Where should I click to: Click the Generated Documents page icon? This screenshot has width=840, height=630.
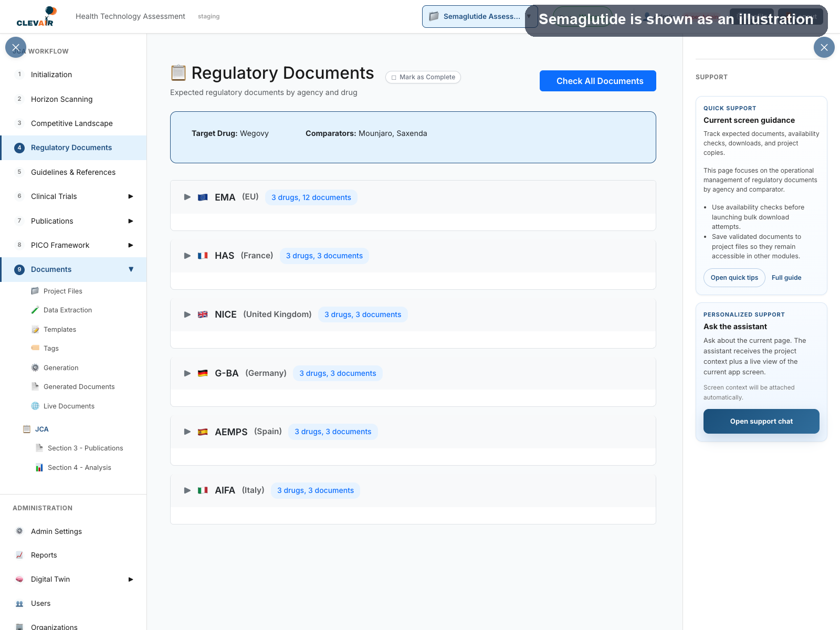35,386
